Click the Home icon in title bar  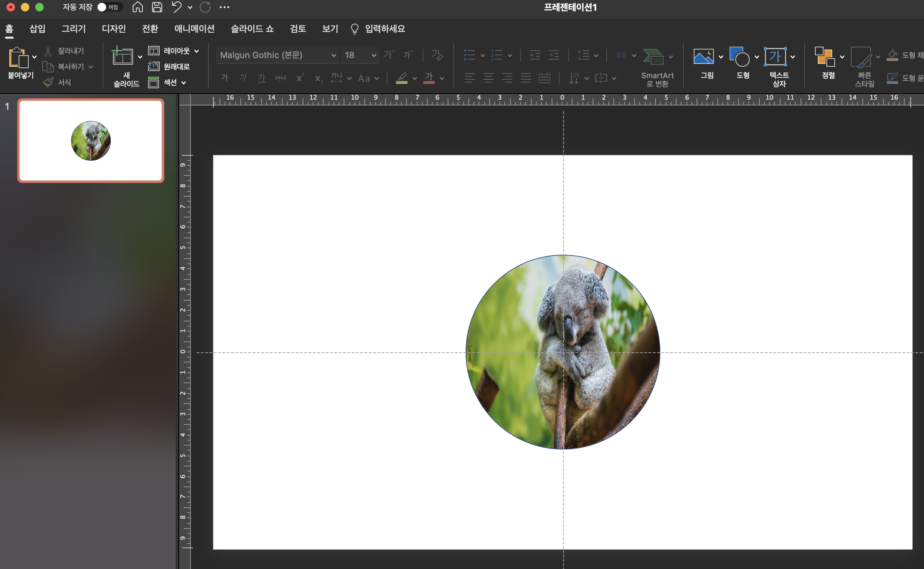pos(138,7)
